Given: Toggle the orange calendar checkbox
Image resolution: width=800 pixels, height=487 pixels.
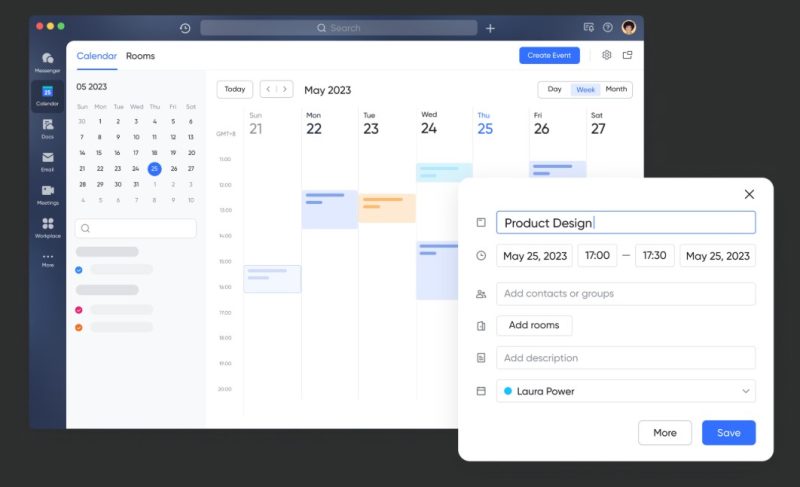Looking at the screenshot, I should click(x=79, y=327).
